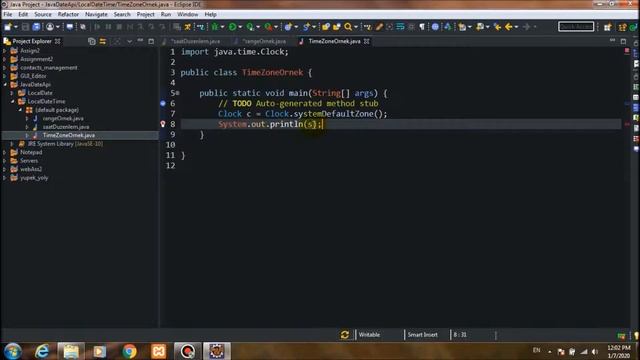Click the Terminate debug toolbar icon
This screenshot has height=360, width=640.
click(119, 27)
